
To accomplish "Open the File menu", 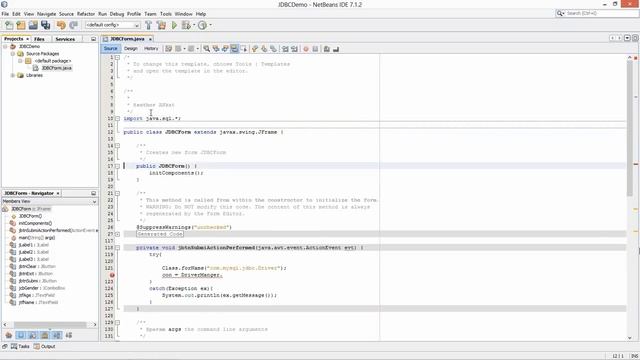I will 5,14.
